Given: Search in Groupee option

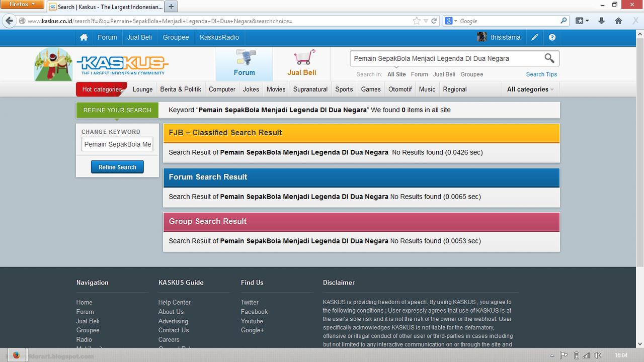Looking at the screenshot, I should click(x=472, y=74).
